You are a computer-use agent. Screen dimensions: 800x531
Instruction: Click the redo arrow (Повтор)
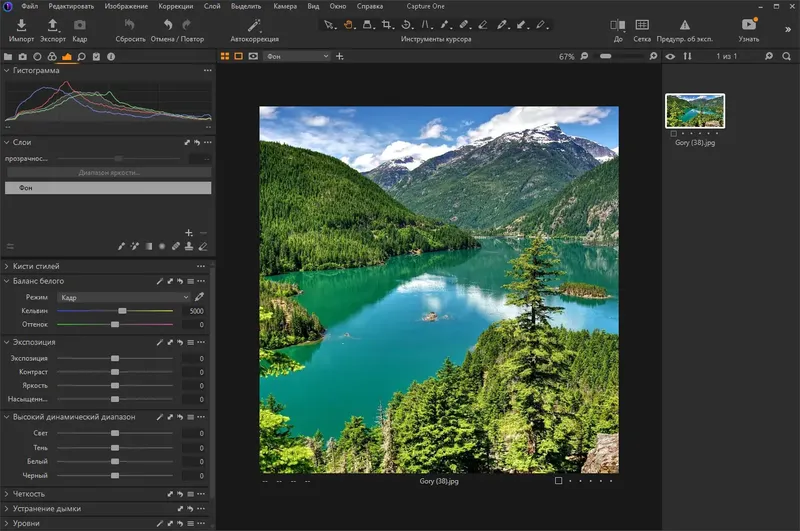(187, 24)
